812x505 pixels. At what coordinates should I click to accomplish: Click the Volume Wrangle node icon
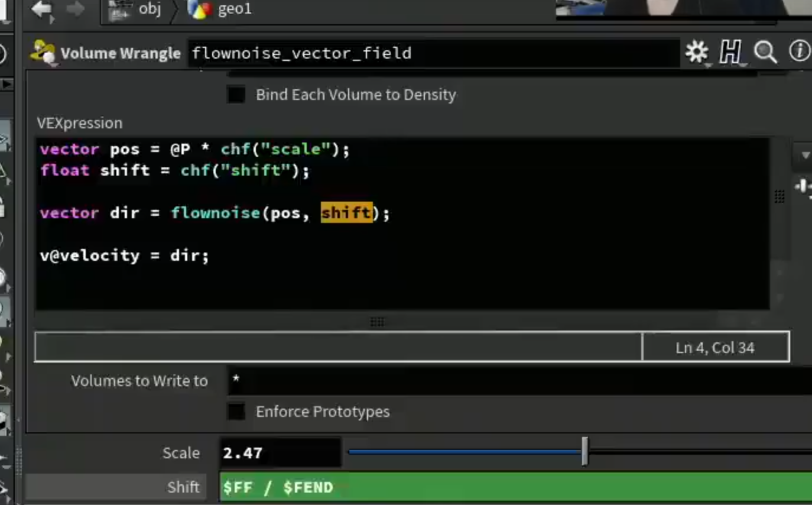(x=43, y=53)
